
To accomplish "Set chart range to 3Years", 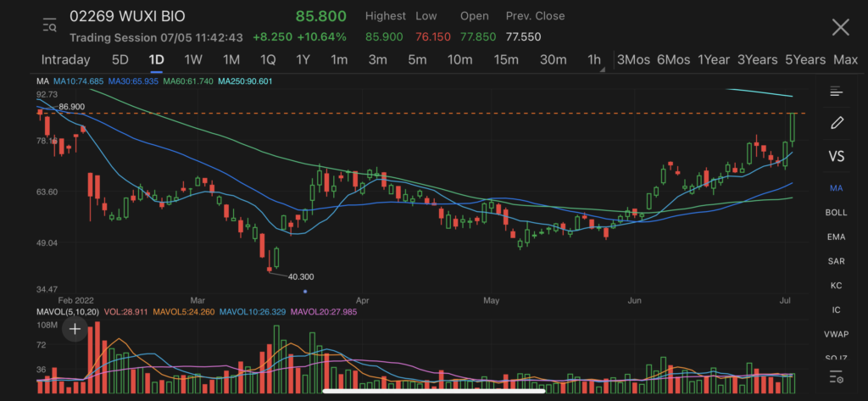I will [x=757, y=60].
